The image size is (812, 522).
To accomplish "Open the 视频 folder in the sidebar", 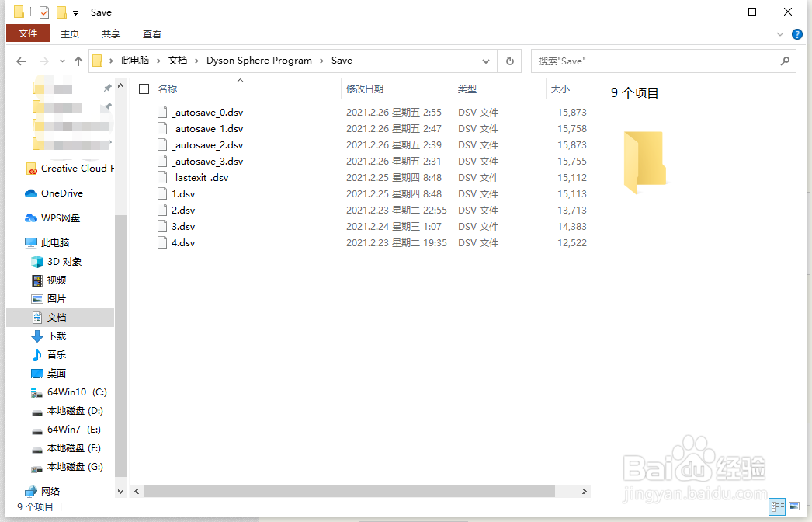I will (49, 280).
